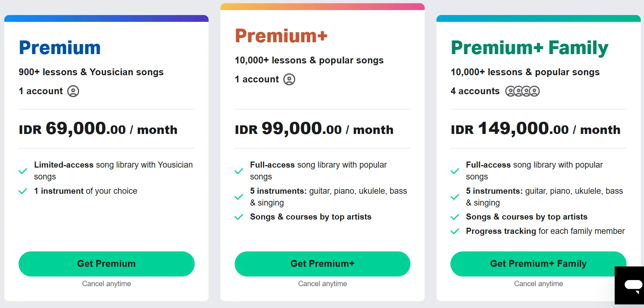
Task: Click the 900+ lessons & Yousician songs text
Action: click(91, 72)
